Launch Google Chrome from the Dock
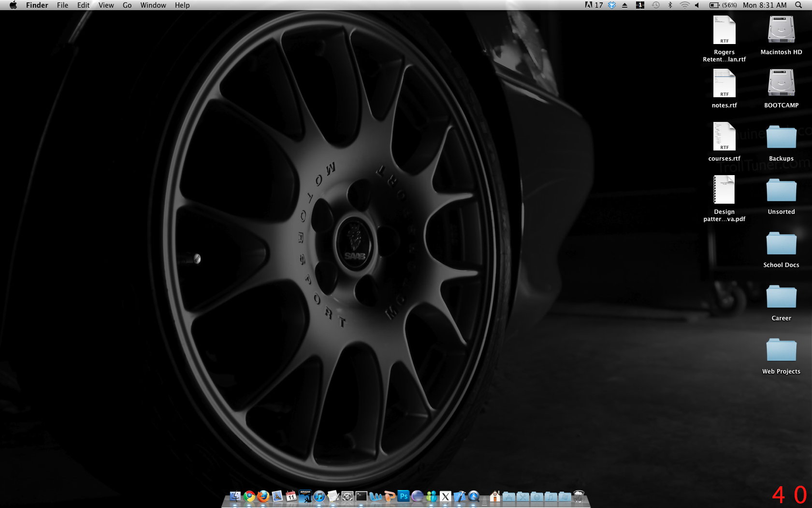Image resolution: width=812 pixels, height=508 pixels. click(249, 496)
